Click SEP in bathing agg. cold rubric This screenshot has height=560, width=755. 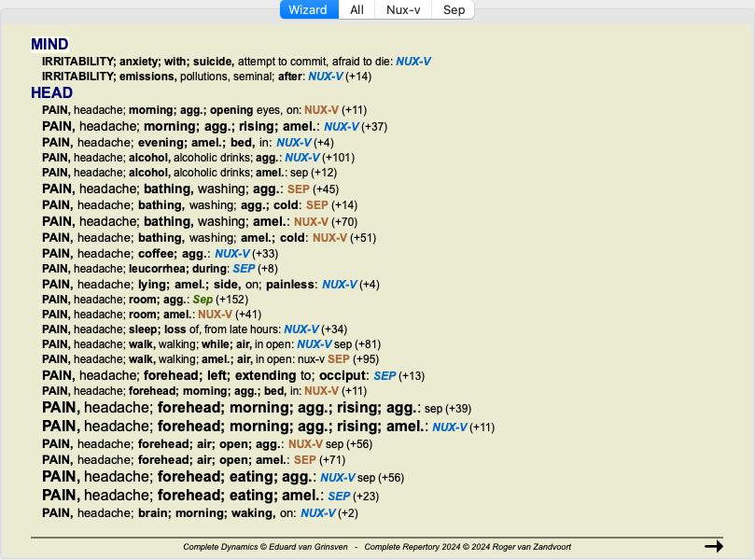pyautogui.click(x=316, y=205)
